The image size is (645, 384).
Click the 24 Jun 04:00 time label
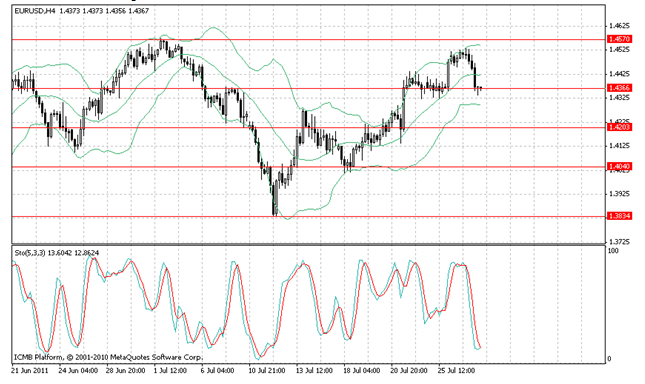[x=78, y=370]
